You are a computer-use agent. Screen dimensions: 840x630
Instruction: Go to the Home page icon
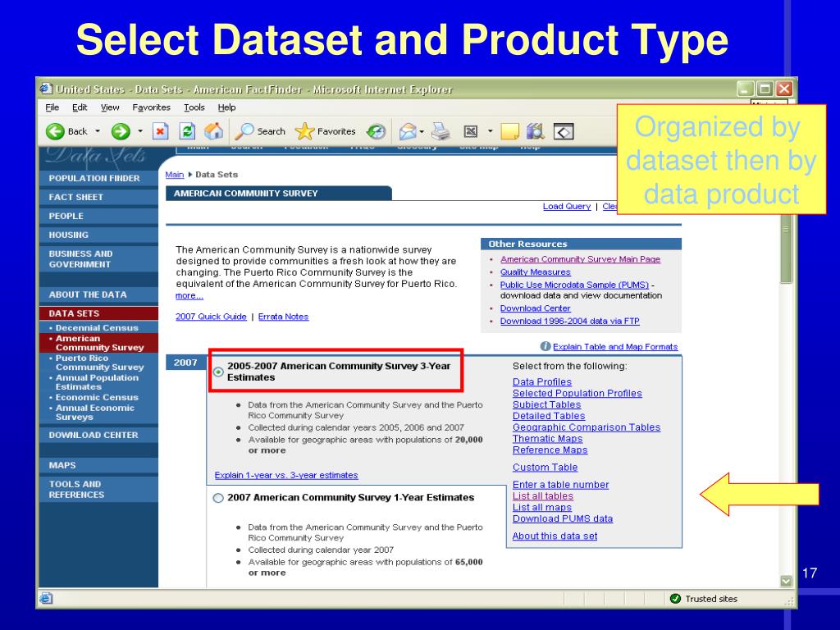pos(214,131)
